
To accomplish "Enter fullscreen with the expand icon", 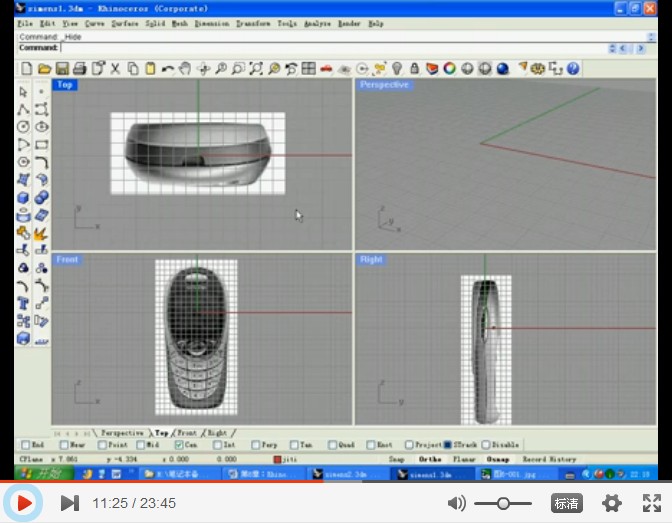I will pos(652,503).
